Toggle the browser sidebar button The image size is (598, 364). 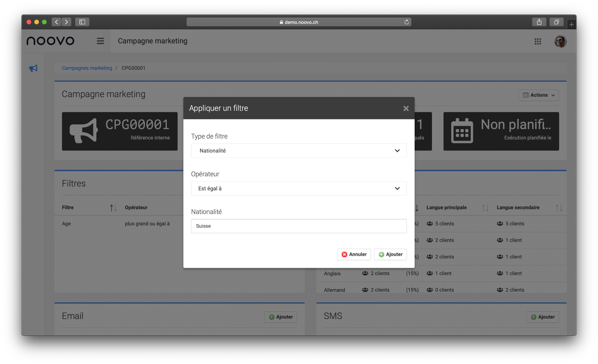82,22
